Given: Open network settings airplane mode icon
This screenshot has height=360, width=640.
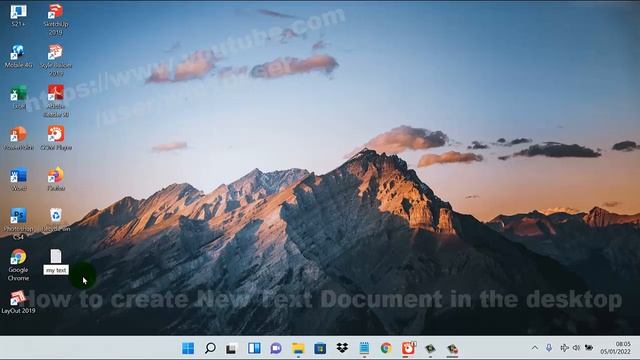Looking at the screenshot, I should pyautogui.click(x=564, y=348).
